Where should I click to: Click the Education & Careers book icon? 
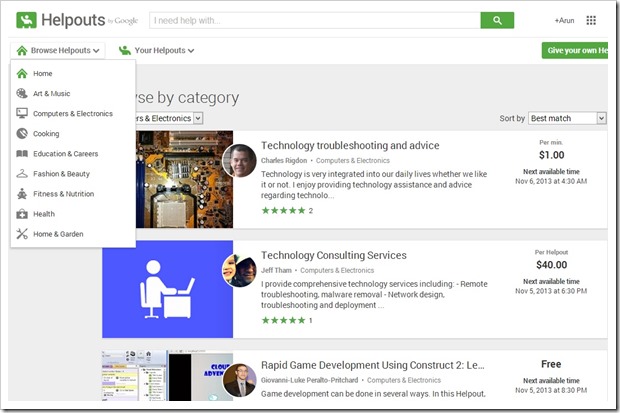22,154
